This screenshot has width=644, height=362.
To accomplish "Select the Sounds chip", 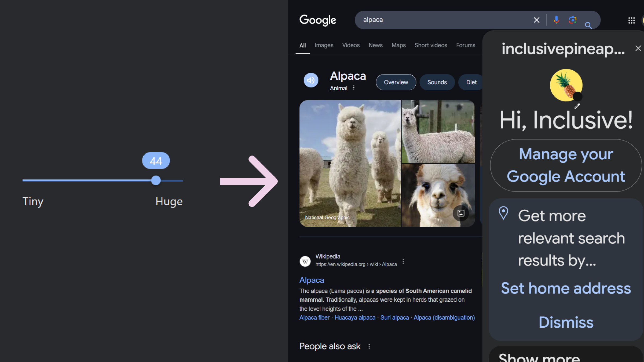I will tap(437, 82).
